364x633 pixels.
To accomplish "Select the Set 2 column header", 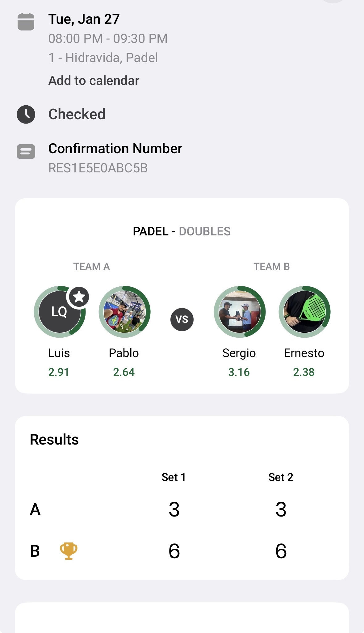I will pyautogui.click(x=281, y=477).
